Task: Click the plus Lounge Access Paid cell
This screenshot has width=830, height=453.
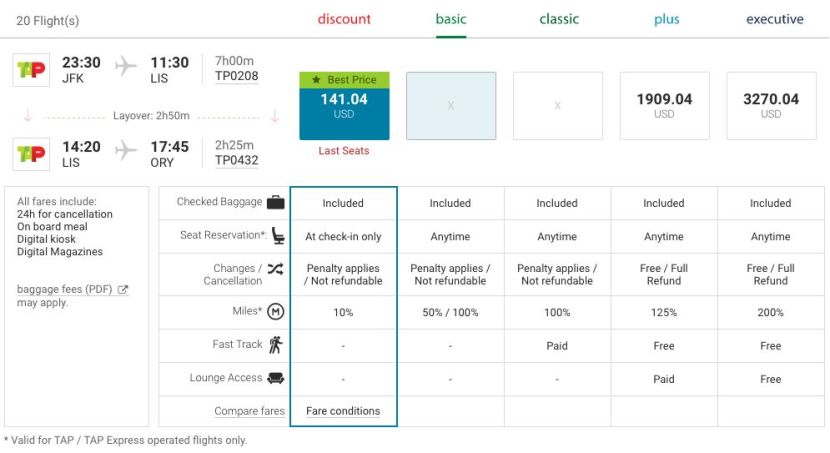Action: [x=664, y=379]
